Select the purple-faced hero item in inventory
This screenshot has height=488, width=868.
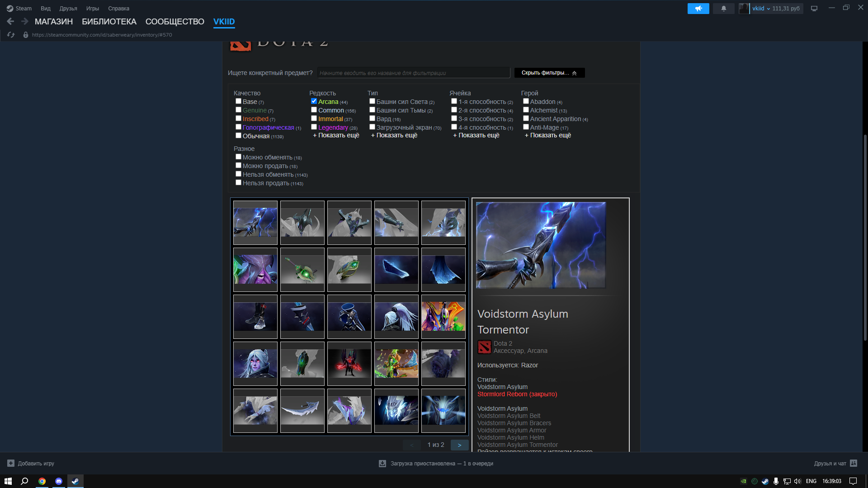click(x=255, y=270)
